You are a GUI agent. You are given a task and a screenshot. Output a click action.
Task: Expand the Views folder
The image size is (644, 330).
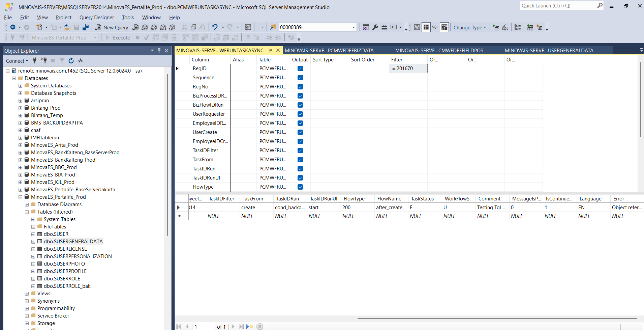tap(27, 294)
